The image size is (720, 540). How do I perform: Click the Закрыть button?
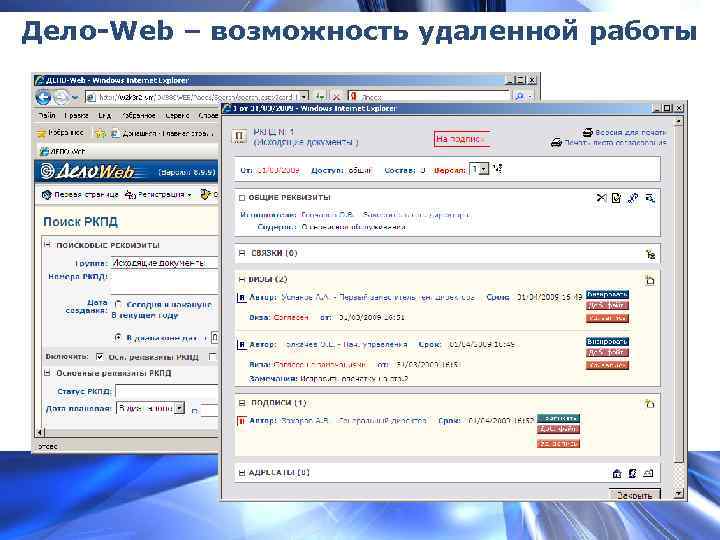coord(635,495)
